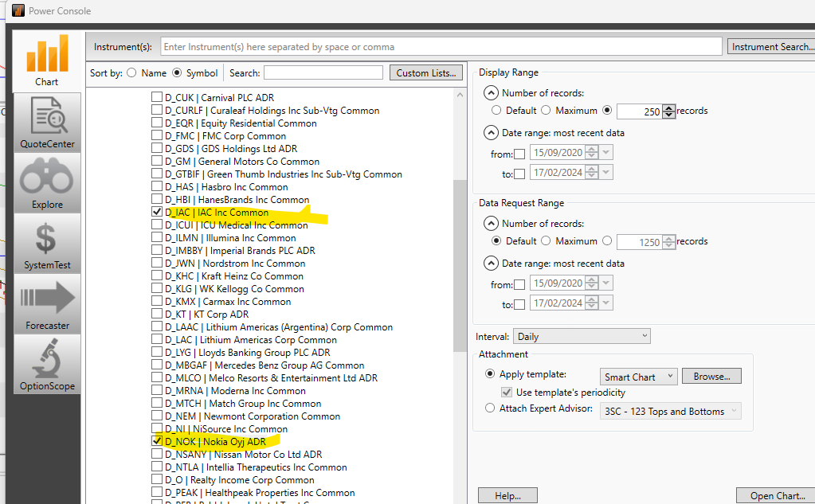Select Maximum under Display Range records
This screenshot has height=504, width=815.
click(545, 110)
